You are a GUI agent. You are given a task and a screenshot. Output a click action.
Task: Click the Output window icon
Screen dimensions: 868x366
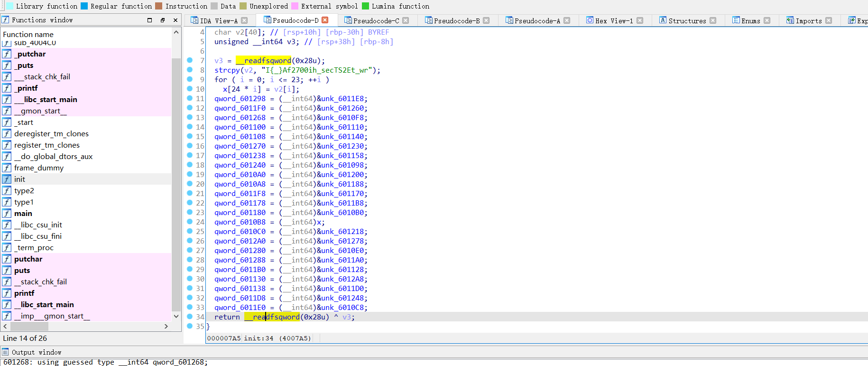[6, 352]
